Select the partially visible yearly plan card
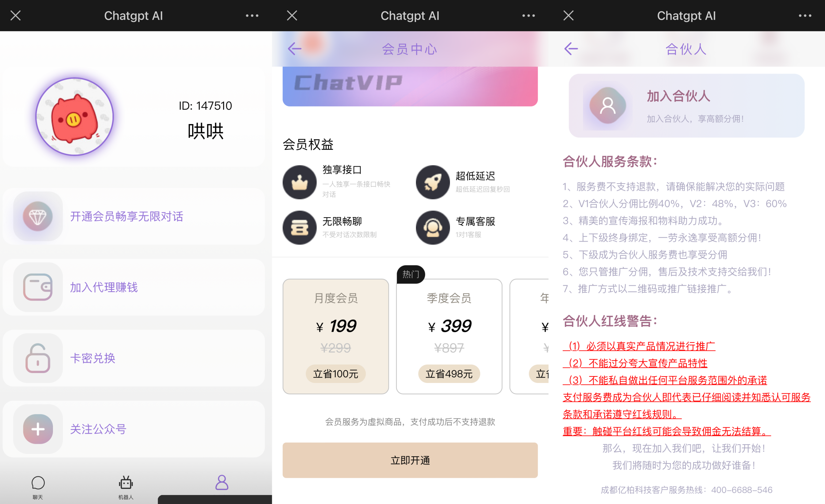 pos(529,336)
